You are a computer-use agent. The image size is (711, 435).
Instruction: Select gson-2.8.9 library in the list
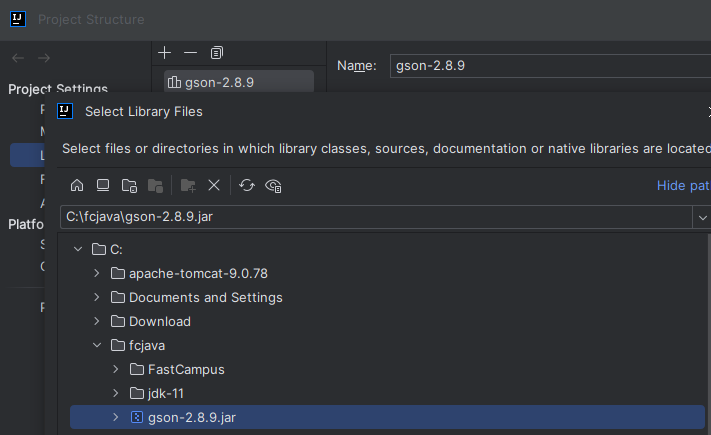[x=239, y=82]
